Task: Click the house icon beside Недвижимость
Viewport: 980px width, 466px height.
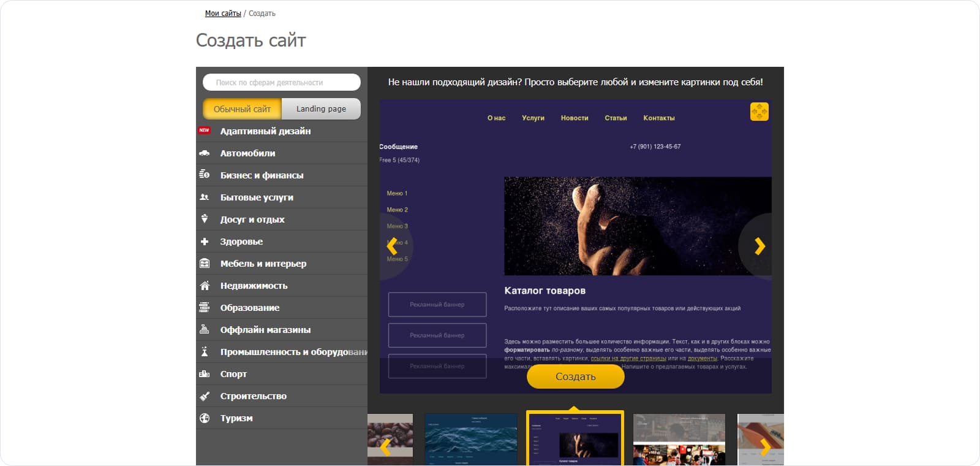Action: click(x=205, y=286)
